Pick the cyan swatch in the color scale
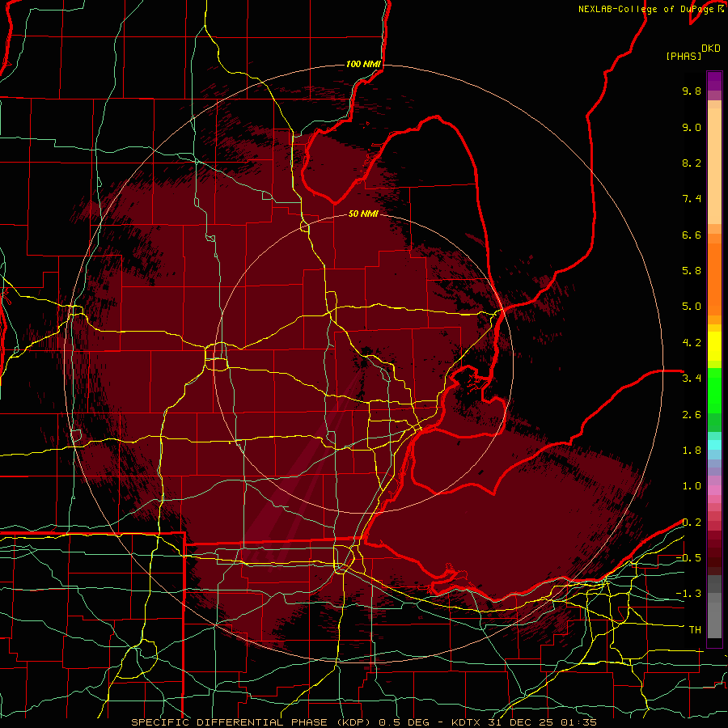 (x=714, y=445)
